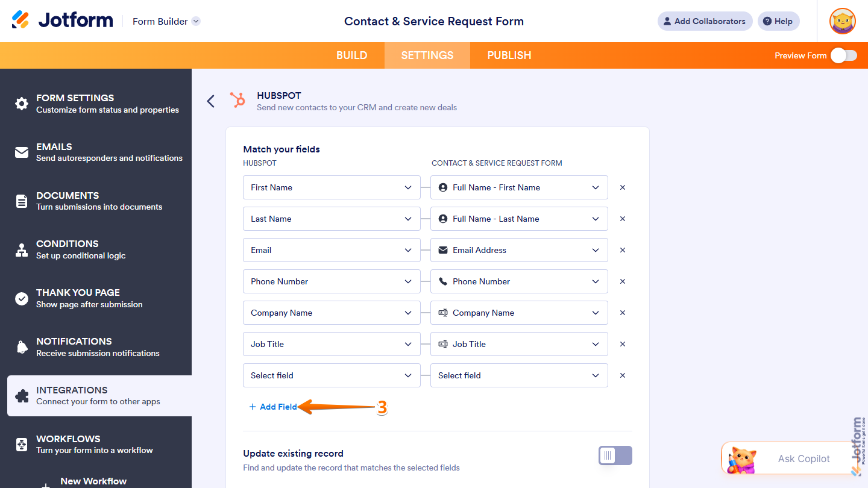Open Full Name - Last Name dropdown
This screenshot has height=488, width=868.
coord(519,219)
